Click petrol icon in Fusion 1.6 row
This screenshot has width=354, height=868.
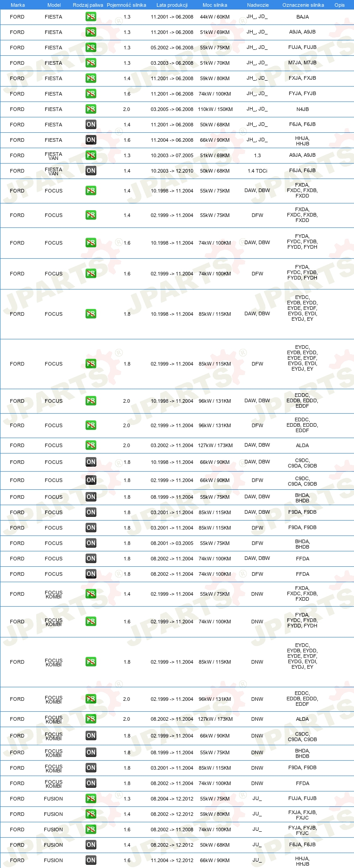(91, 829)
